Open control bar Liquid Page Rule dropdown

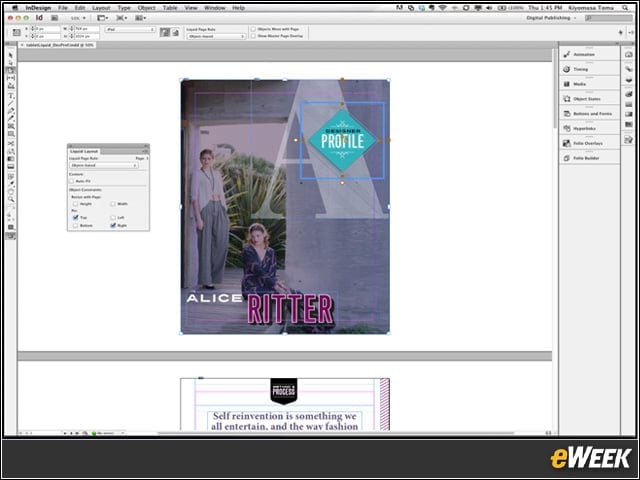[216, 36]
